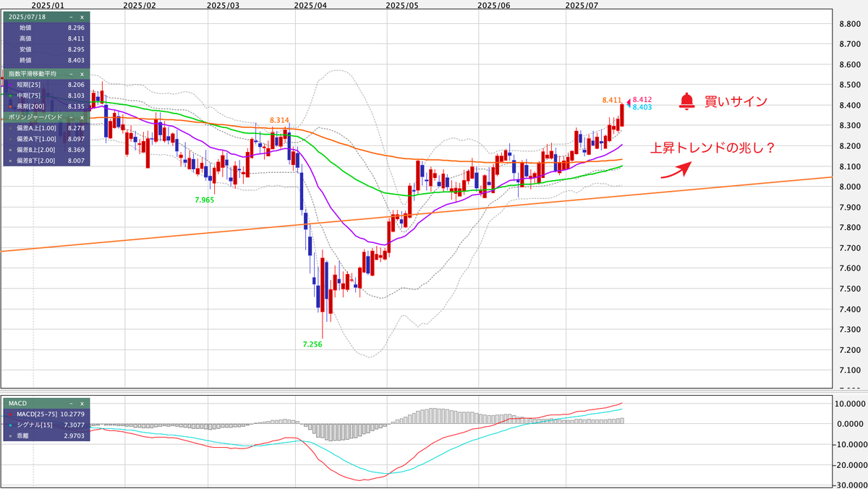Screen dimensions: 868x489
Task: Click the green 中期[75] color marker
Action: pyautogui.click(x=9, y=95)
